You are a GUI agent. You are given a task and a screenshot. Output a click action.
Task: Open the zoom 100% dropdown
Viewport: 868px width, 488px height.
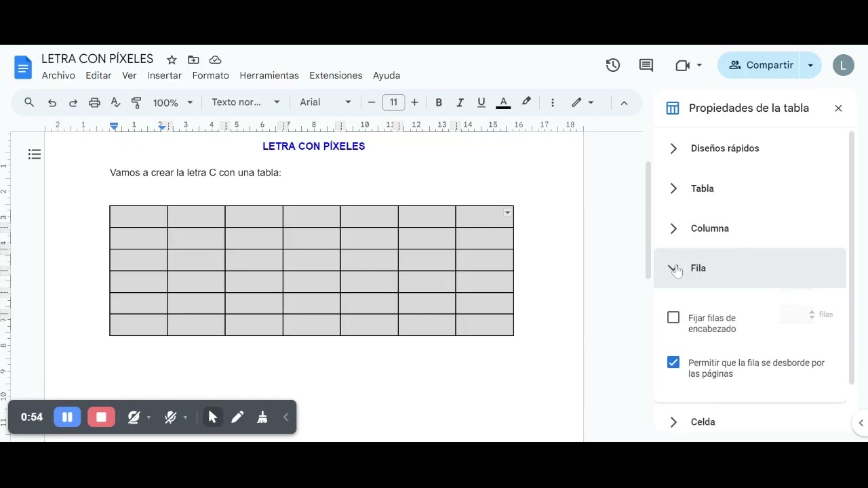(x=173, y=102)
